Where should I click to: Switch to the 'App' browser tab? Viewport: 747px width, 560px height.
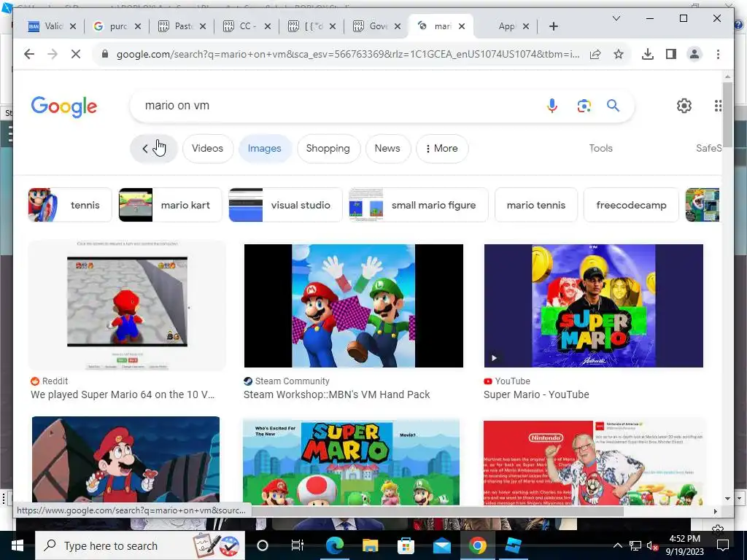click(506, 26)
